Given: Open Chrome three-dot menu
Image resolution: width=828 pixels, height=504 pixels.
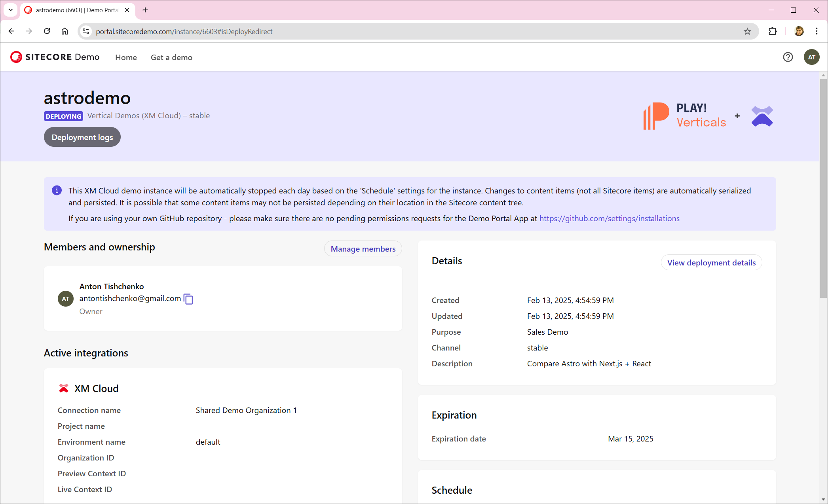Looking at the screenshot, I should pyautogui.click(x=817, y=32).
